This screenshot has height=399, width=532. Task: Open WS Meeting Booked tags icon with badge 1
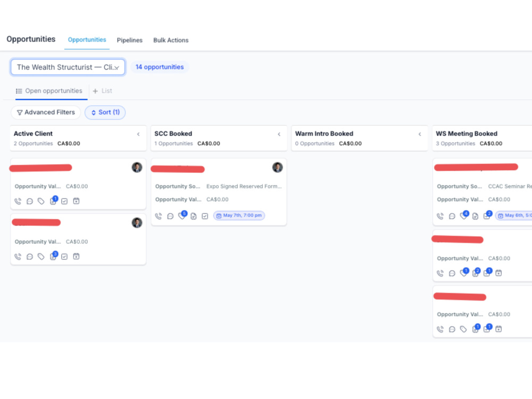click(464, 272)
